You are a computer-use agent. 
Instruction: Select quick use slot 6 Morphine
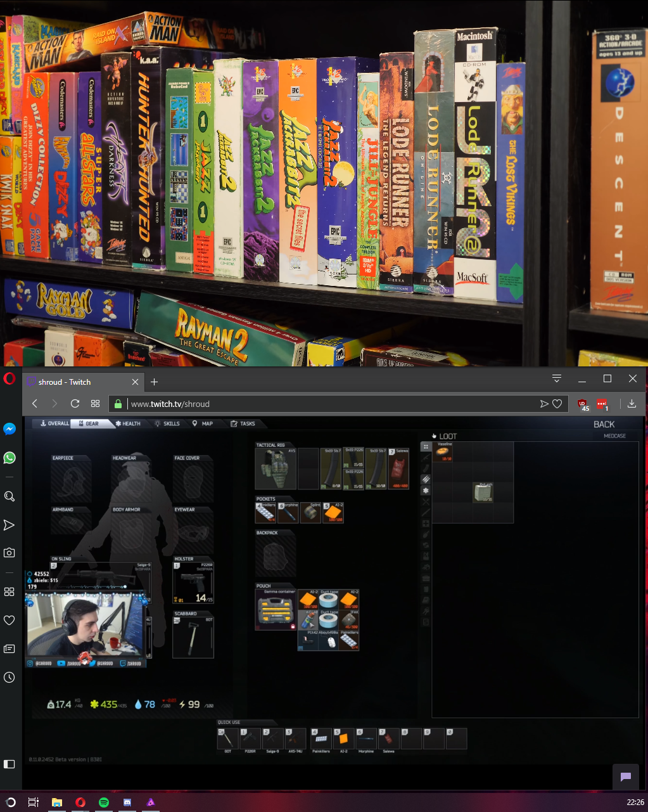click(x=366, y=739)
